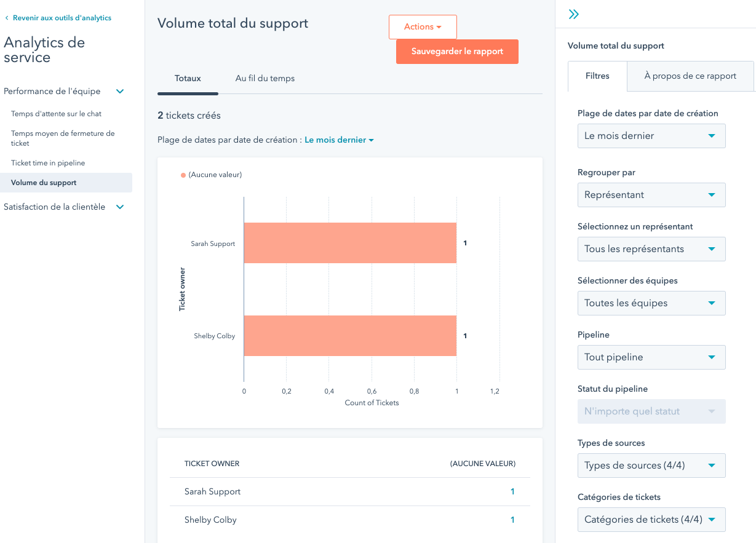Image resolution: width=756 pixels, height=543 pixels.
Task: Open Ticket time in pipeline report
Action: point(48,163)
